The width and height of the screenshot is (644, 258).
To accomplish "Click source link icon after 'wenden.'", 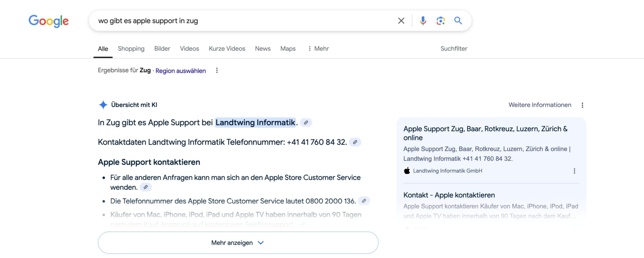I will coord(146,187).
